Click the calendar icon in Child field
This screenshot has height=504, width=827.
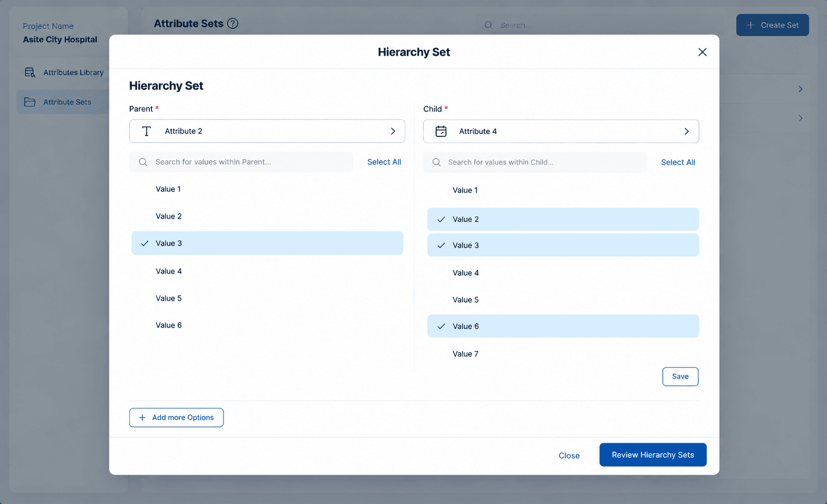pyautogui.click(x=441, y=131)
